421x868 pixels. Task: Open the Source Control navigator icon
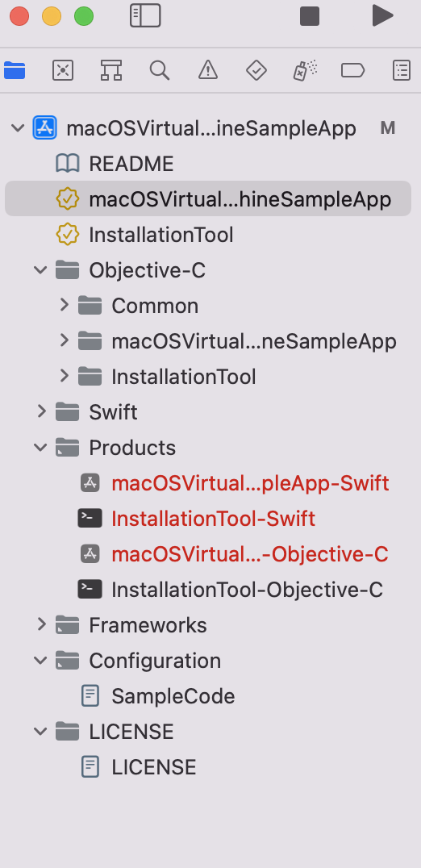[63, 70]
